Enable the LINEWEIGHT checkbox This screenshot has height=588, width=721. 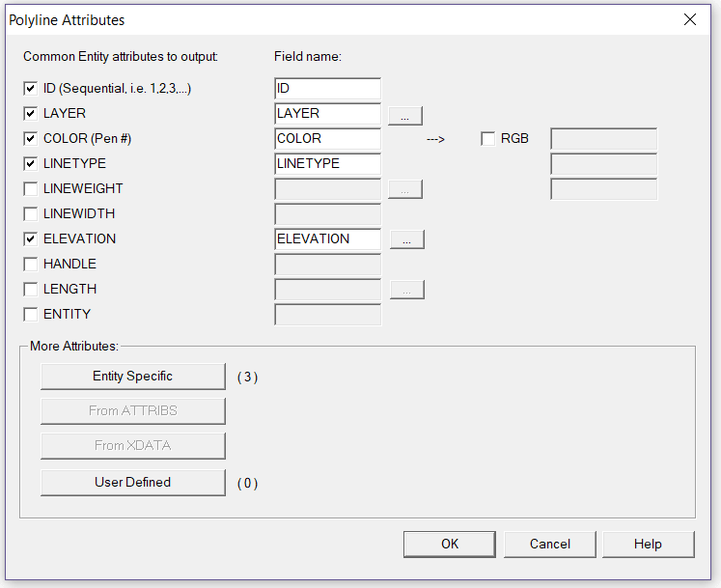30,188
